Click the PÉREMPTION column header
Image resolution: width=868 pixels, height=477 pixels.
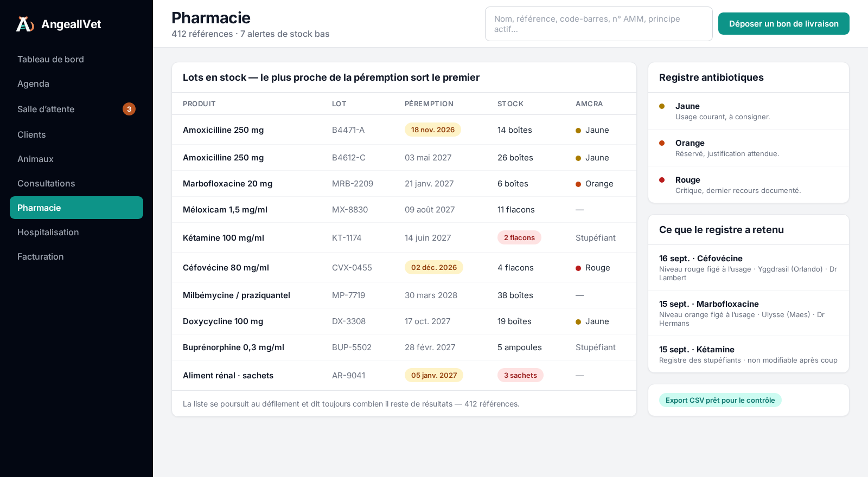click(x=429, y=104)
